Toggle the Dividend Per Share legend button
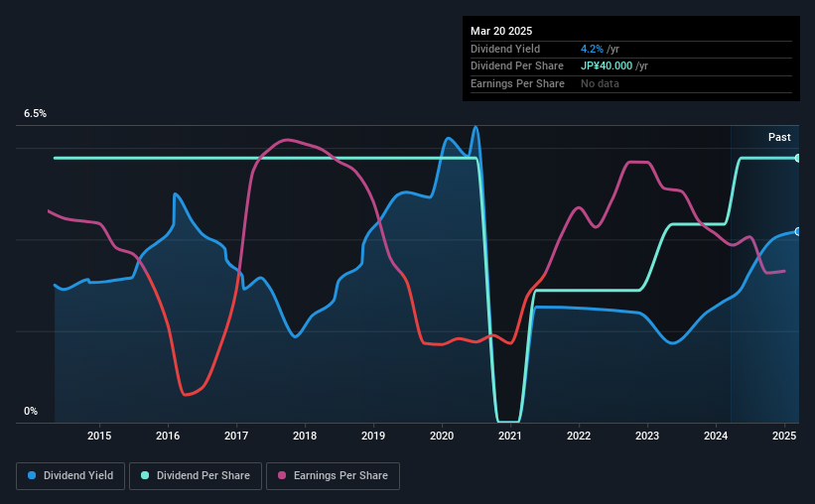 [196, 476]
